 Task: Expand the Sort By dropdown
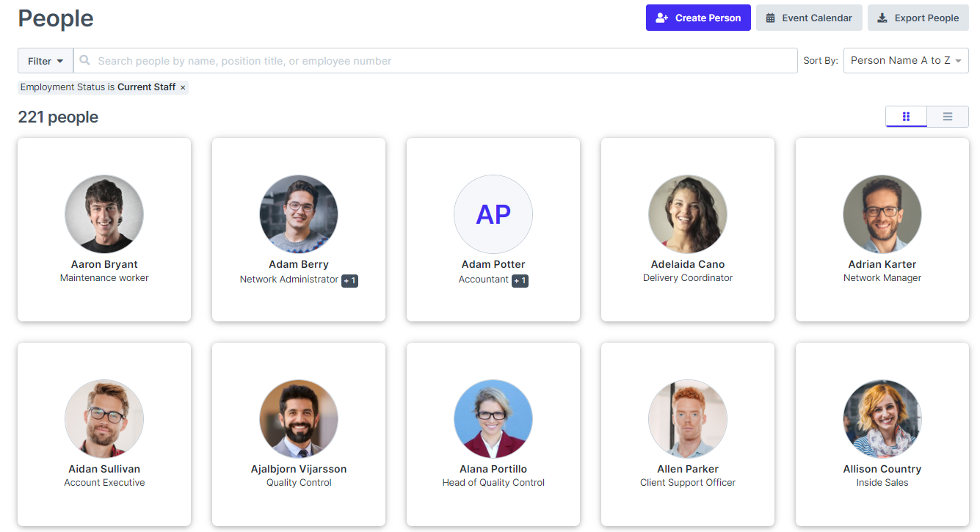point(905,61)
